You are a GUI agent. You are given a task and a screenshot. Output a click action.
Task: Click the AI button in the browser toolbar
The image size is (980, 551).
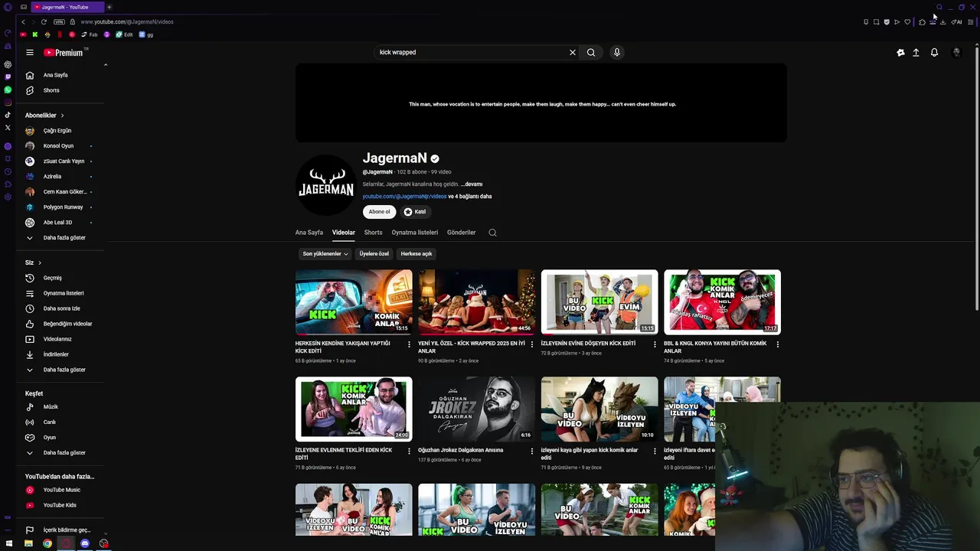pyautogui.click(x=957, y=21)
